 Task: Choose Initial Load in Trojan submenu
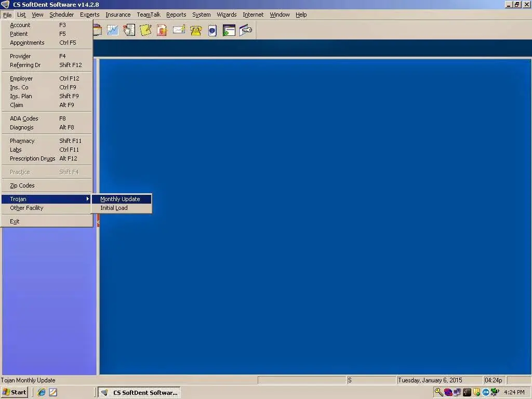(x=122, y=208)
